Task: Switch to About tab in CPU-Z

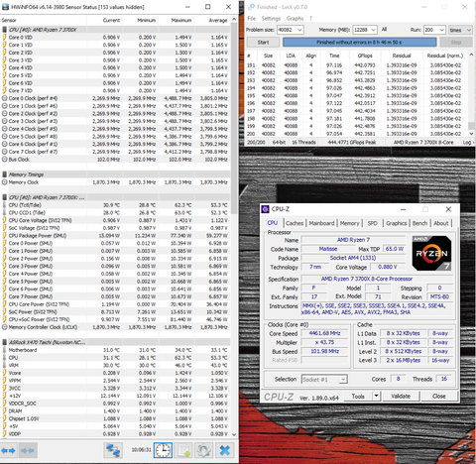Action: click(x=441, y=223)
